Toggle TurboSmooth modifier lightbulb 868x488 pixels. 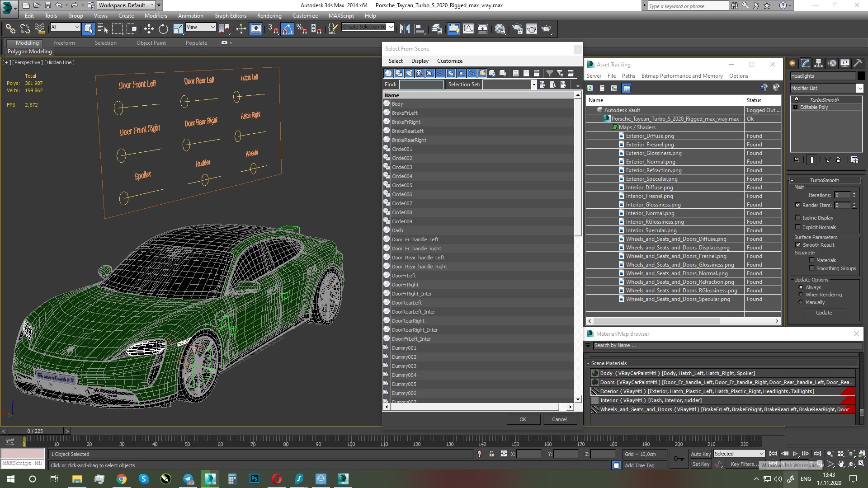pyautogui.click(x=797, y=99)
